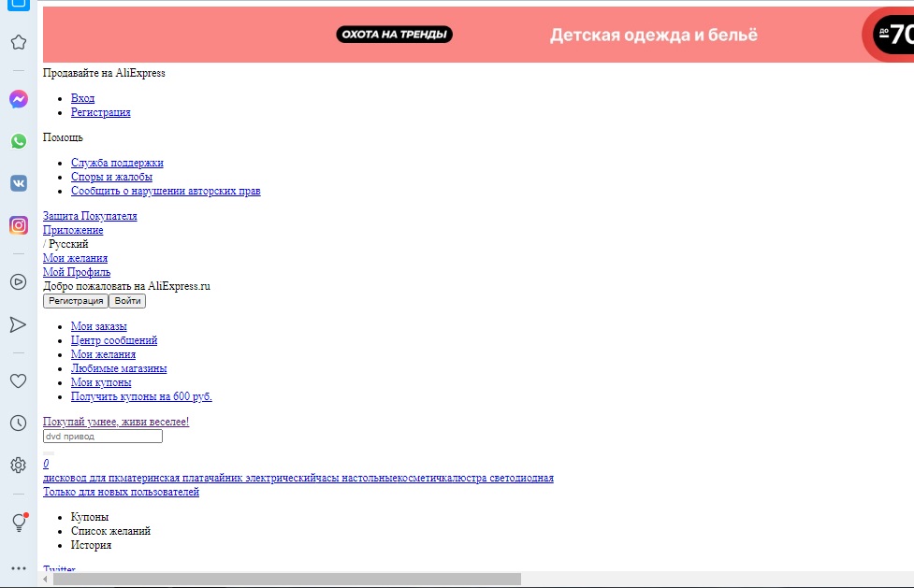Image resolution: width=914 pixels, height=588 pixels.
Task: Open WhatsApp in the sidebar
Action: click(x=19, y=141)
